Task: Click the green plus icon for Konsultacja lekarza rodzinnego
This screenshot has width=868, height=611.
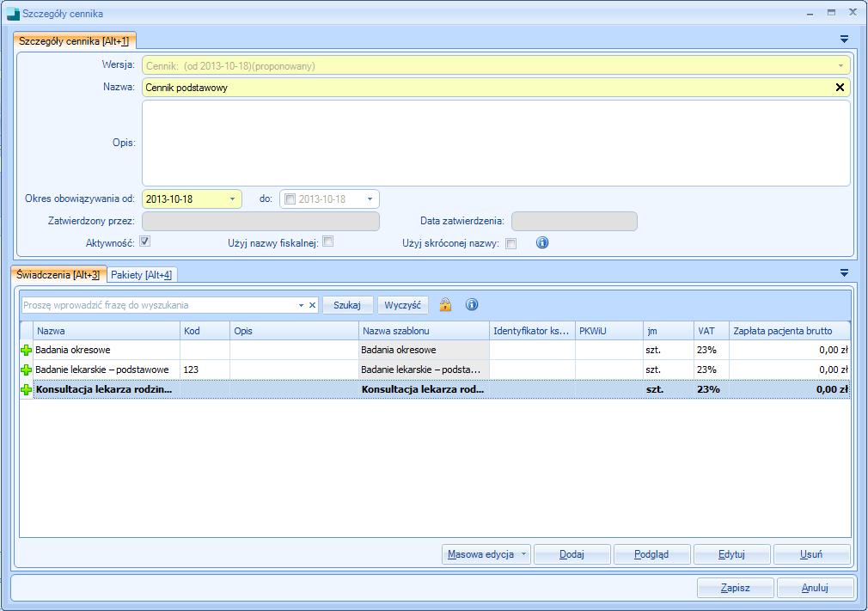Action: (26, 389)
